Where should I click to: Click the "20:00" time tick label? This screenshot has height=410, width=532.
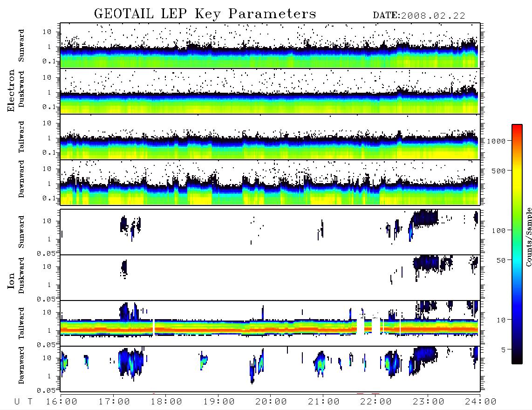click(x=272, y=402)
